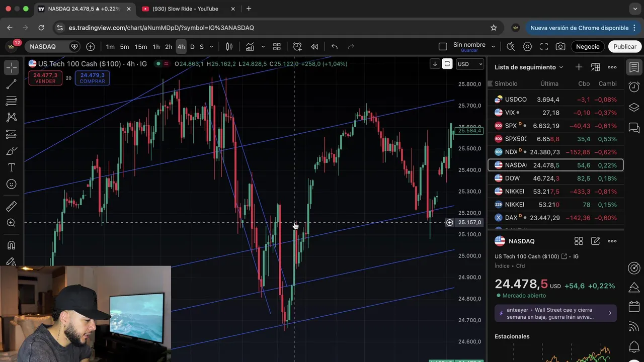Image resolution: width=644 pixels, height=362 pixels.
Task: Select the VIX row in watchlist
Action: pyautogui.click(x=555, y=113)
